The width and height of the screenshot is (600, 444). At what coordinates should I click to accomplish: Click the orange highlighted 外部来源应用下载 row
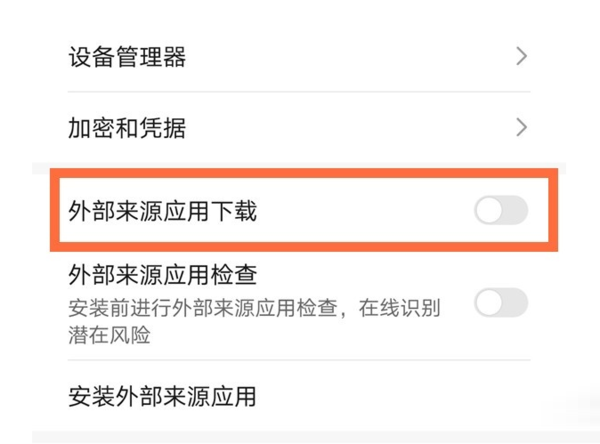pyautogui.click(x=300, y=211)
